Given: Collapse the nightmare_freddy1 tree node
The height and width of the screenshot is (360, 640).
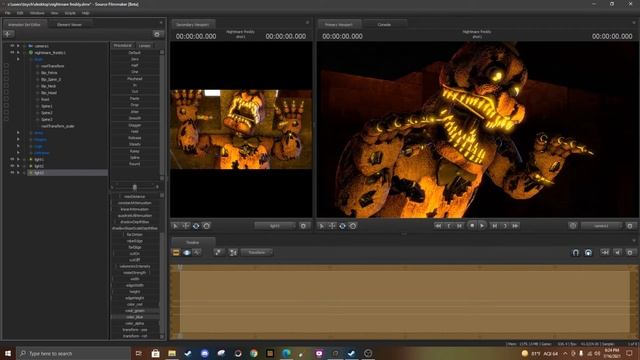Looking at the screenshot, I should point(18,53).
